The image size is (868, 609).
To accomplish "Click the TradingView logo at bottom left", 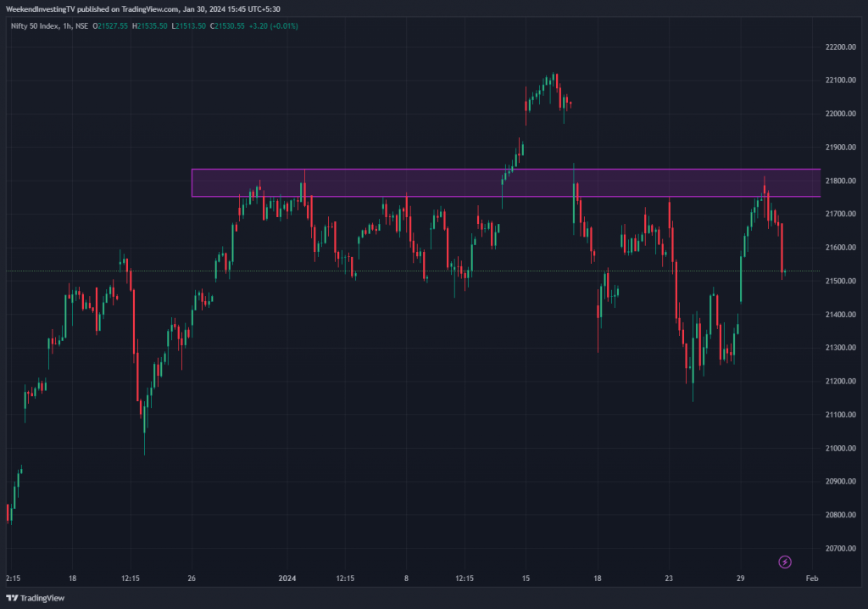I will 36,598.
